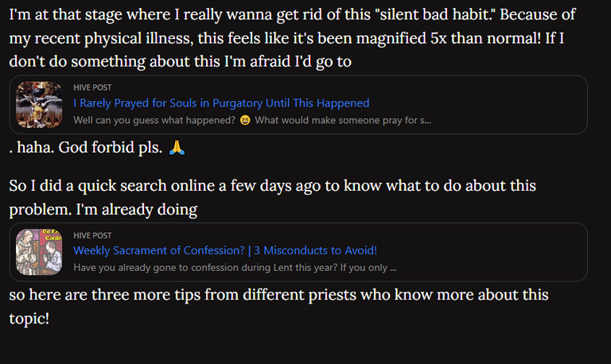The height and width of the screenshot is (364, 611).
Task: Click the 'I'm already doing' text
Action: pos(137,210)
